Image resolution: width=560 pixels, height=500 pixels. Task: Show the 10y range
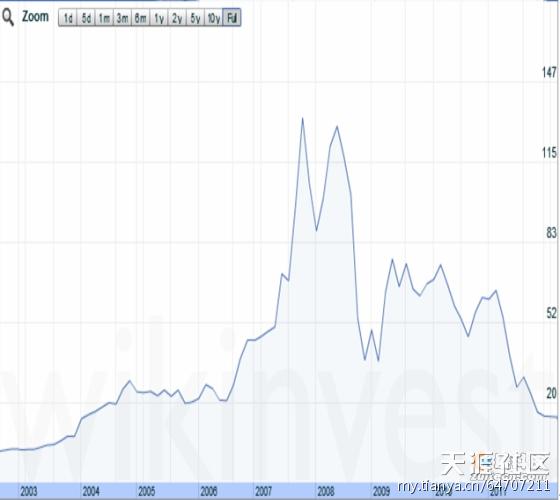tap(214, 18)
